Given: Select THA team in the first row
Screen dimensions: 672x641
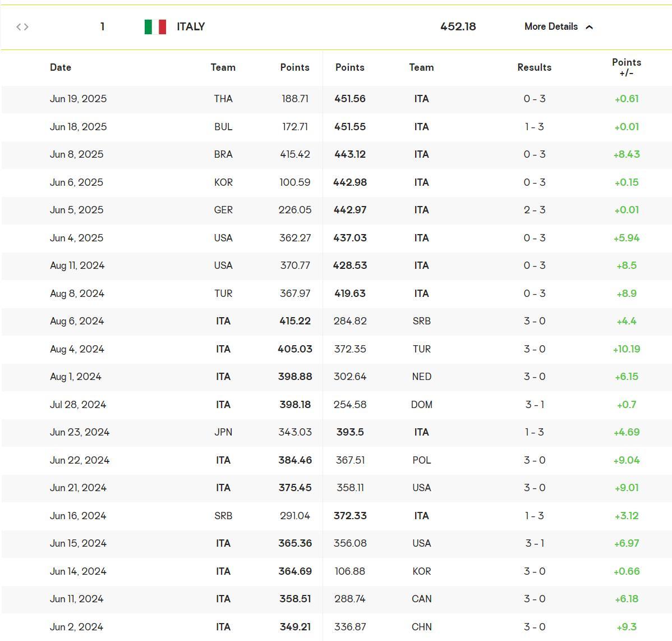Looking at the screenshot, I should pos(223,99).
